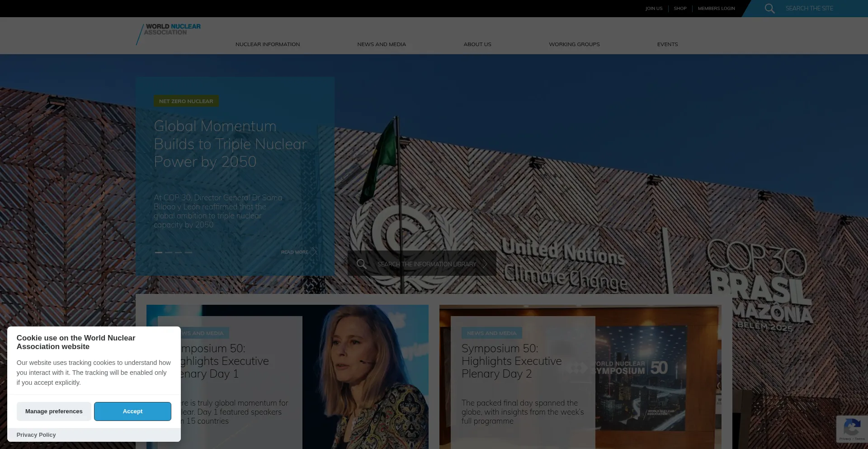Click the arrow beside Search the Information Library
Viewport: 868px width, 449px height.
pyautogui.click(x=486, y=264)
